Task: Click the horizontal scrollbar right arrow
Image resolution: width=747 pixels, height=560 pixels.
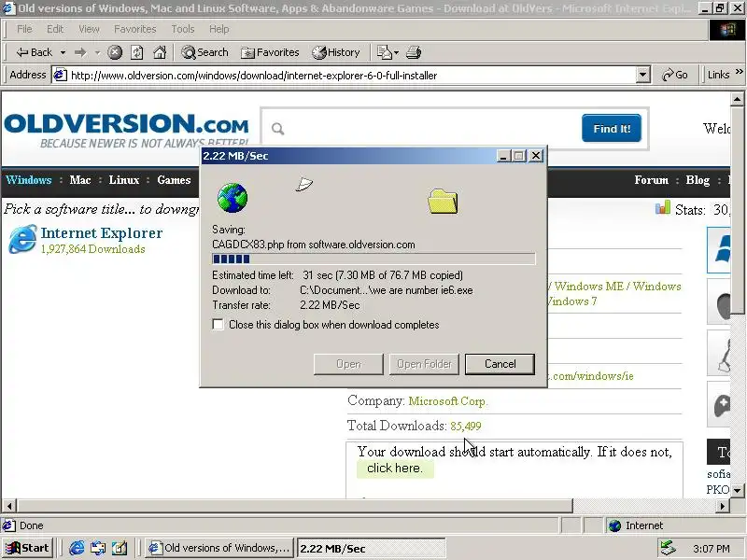Action: [x=723, y=506]
